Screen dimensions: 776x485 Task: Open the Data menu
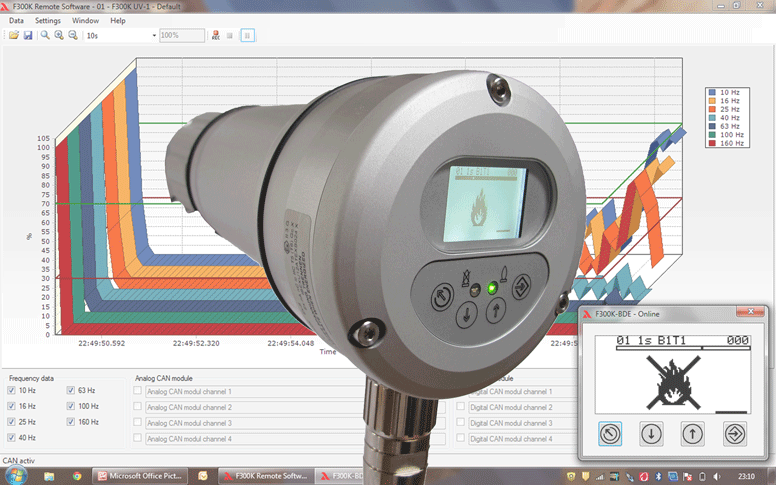(16, 21)
